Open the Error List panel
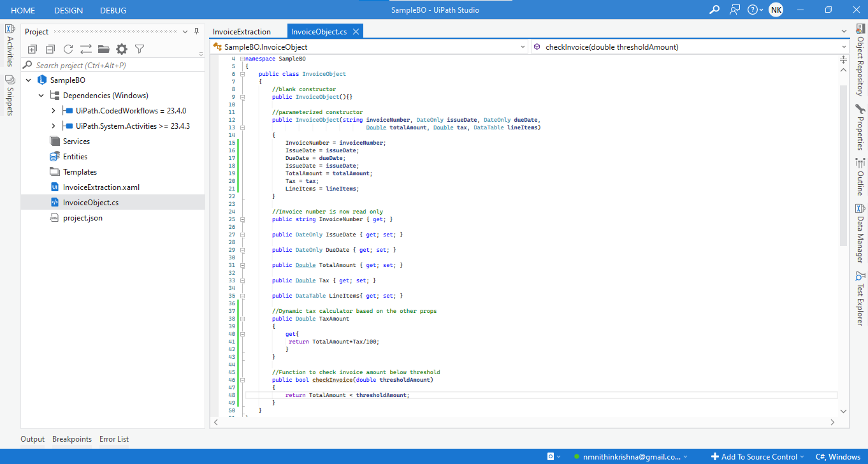 tap(114, 439)
